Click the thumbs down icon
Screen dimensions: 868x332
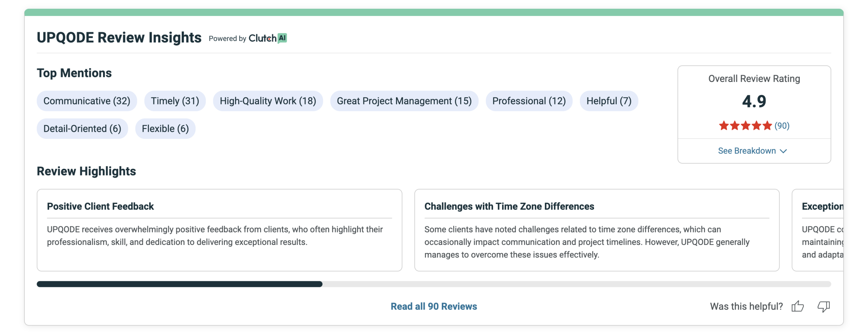click(x=823, y=306)
